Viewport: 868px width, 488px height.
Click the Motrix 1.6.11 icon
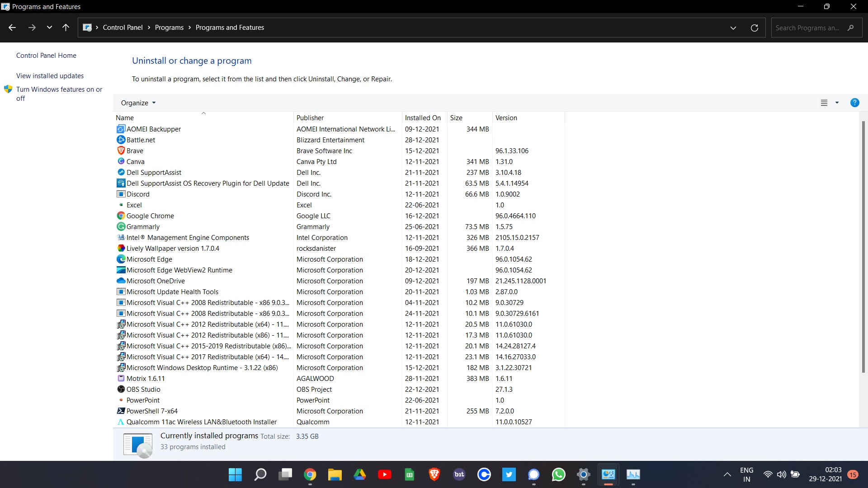pos(121,379)
